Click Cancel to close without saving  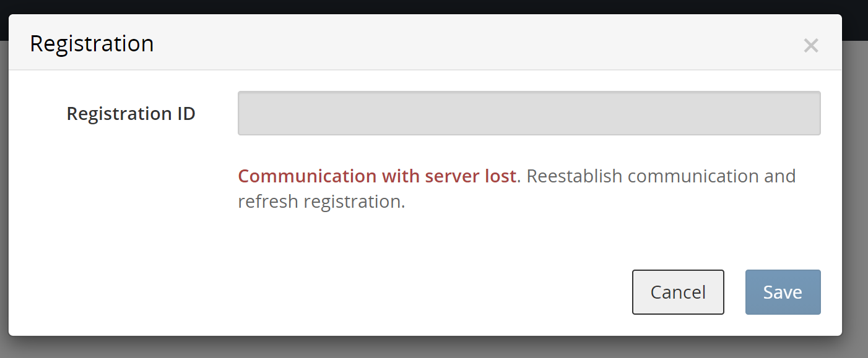coord(678,291)
